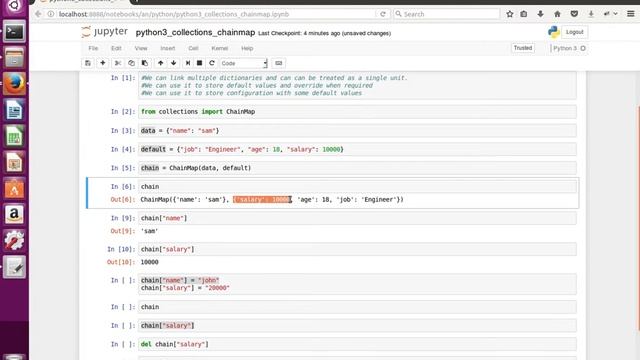Open System Settings wrench-gear dock icon
640x360 pixels.
click(14, 240)
